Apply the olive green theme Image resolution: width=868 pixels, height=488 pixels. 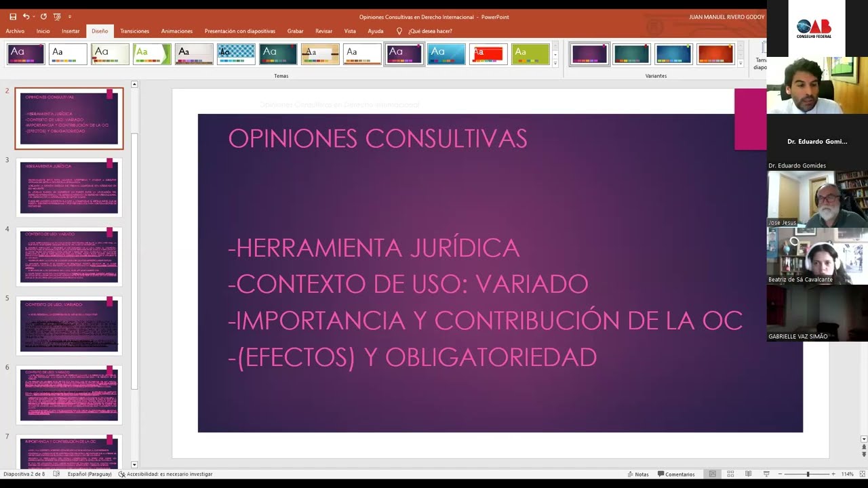point(530,54)
